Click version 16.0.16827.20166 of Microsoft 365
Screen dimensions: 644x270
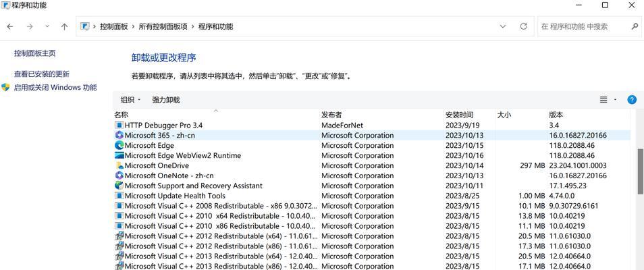tap(578, 135)
